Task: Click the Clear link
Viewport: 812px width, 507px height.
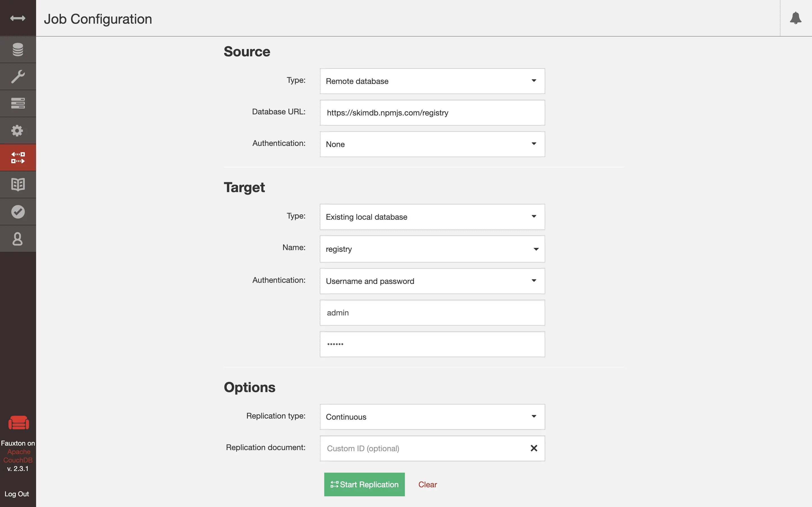Action: pyautogui.click(x=427, y=484)
